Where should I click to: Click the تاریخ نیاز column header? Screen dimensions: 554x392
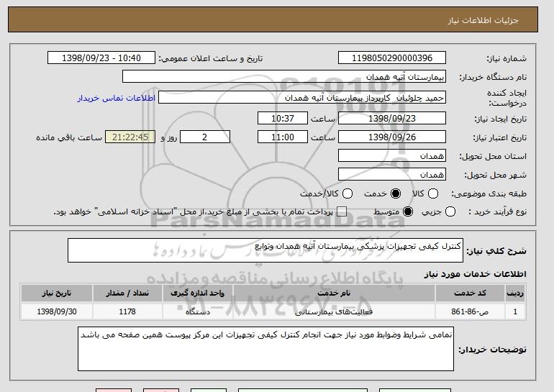[57, 293]
